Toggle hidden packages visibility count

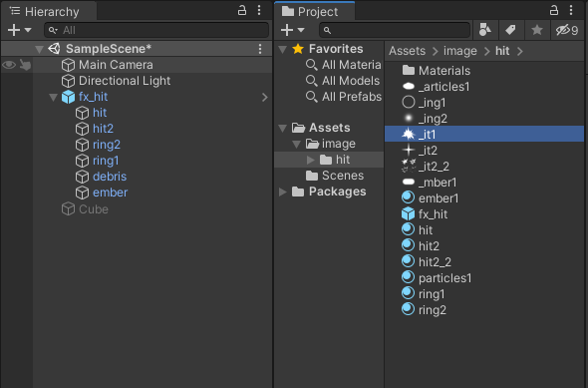click(567, 30)
